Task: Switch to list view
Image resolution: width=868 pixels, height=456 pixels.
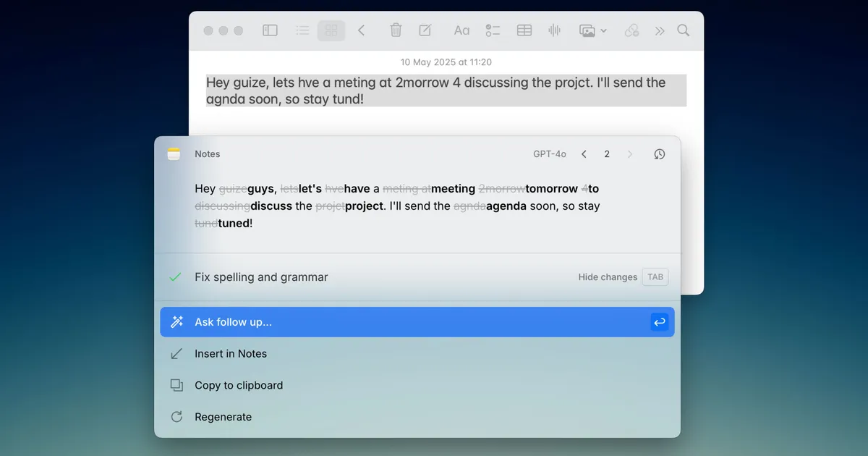Action: [x=302, y=30]
